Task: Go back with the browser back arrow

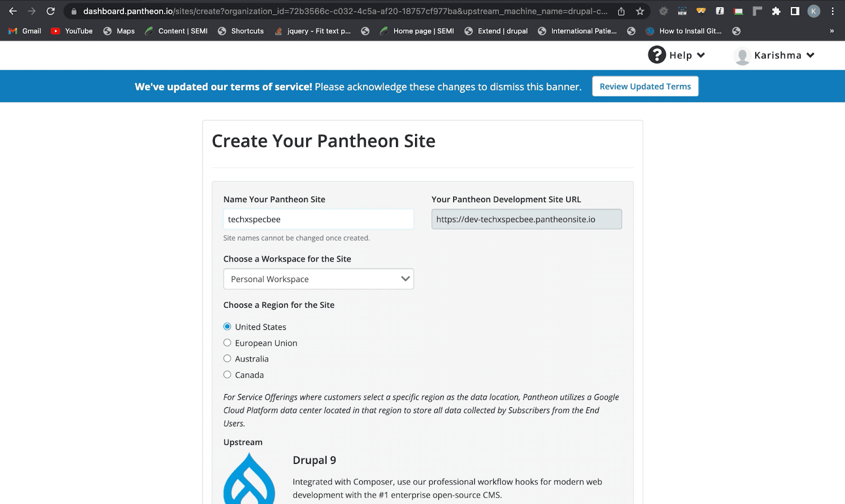Action: pyautogui.click(x=13, y=11)
